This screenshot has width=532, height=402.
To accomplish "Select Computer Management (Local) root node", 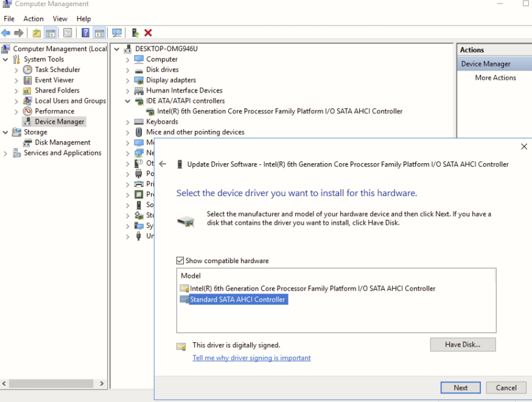I will point(60,49).
